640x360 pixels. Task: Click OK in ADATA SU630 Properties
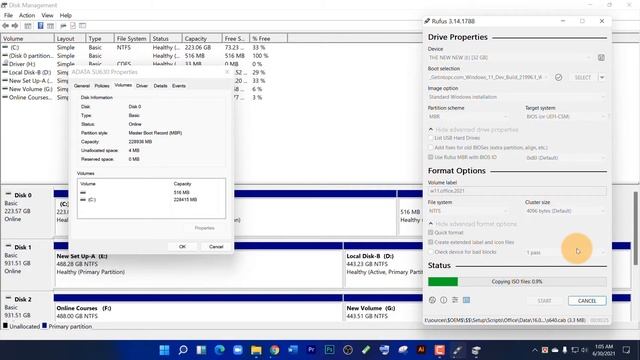[x=182, y=247]
